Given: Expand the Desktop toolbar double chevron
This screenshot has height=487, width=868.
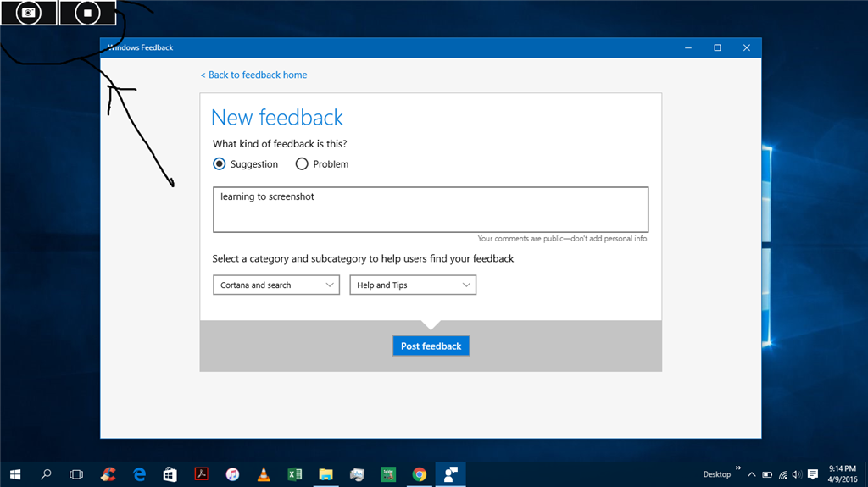Looking at the screenshot, I should point(738,468).
